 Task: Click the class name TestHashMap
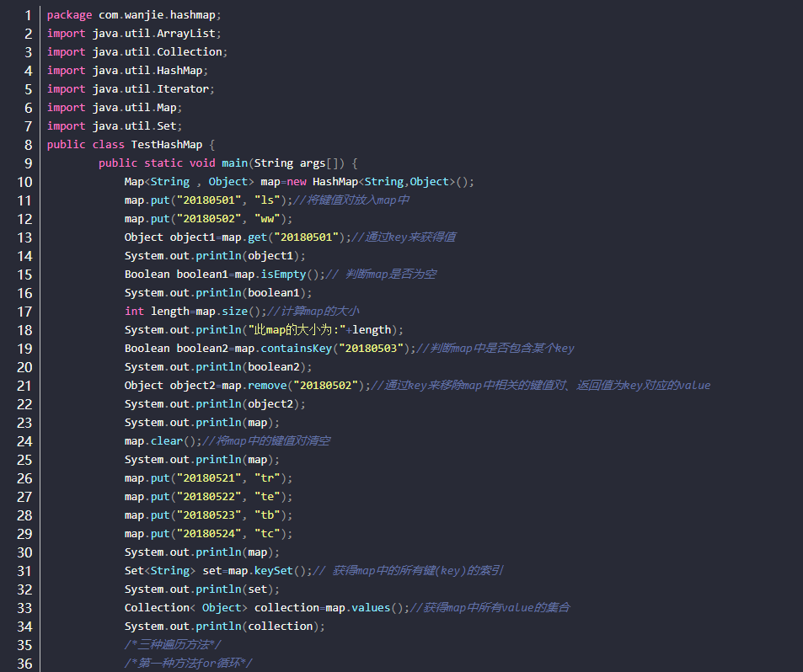pyautogui.click(x=167, y=145)
